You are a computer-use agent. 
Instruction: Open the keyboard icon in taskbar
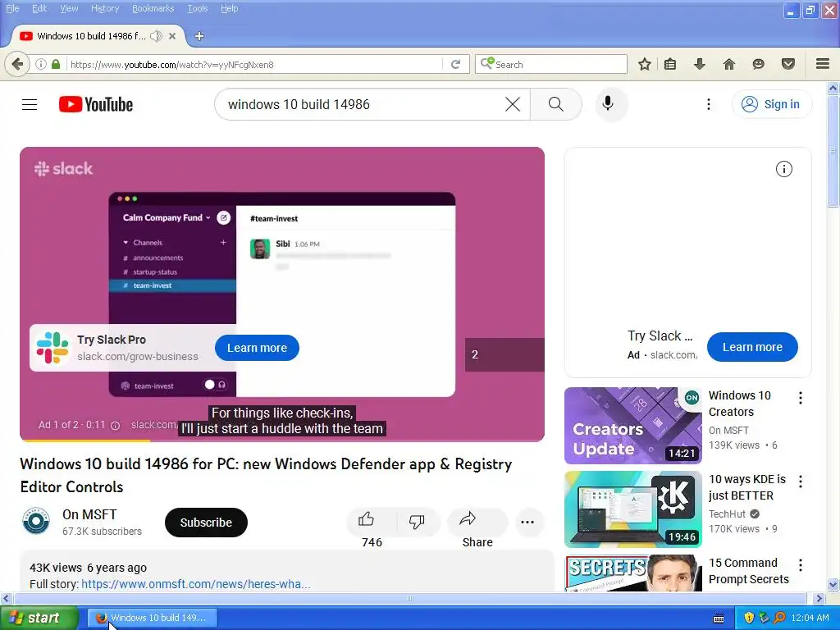tap(719, 619)
